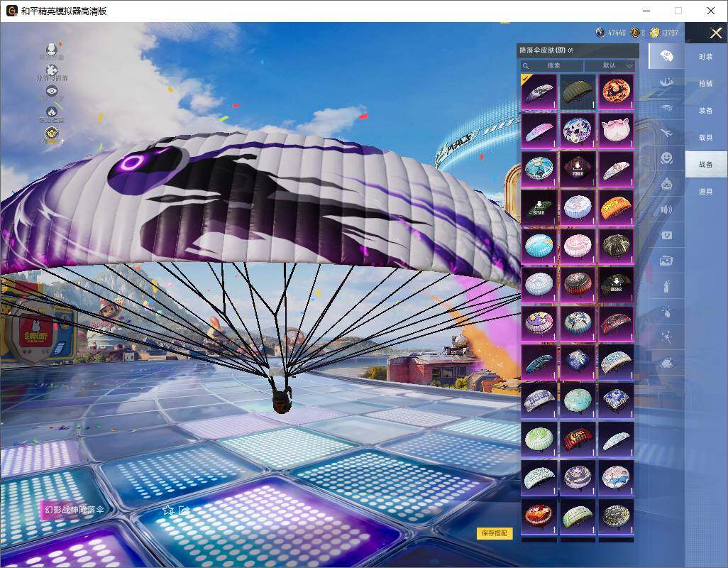This screenshot has width=728, height=568.
Task: Click the gold winged badge icon
Action: pyautogui.click(x=52, y=133)
